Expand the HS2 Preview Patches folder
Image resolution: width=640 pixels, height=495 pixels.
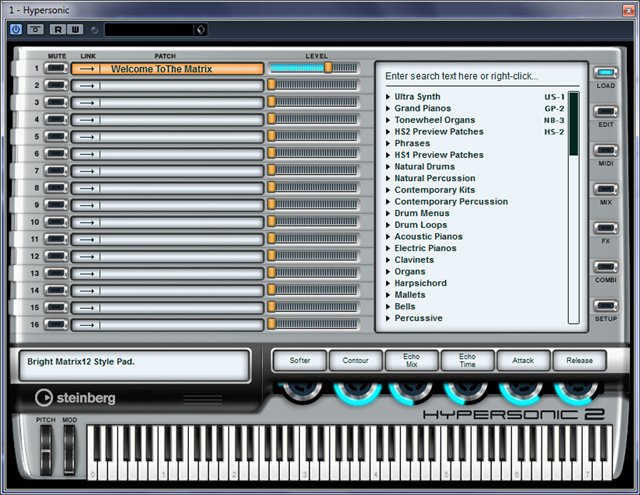[388, 132]
